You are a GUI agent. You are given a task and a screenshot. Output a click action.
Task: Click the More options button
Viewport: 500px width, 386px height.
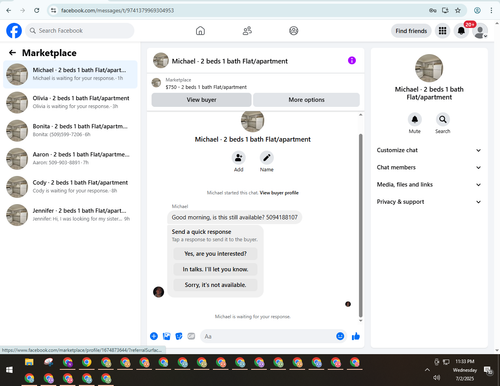[x=306, y=100]
